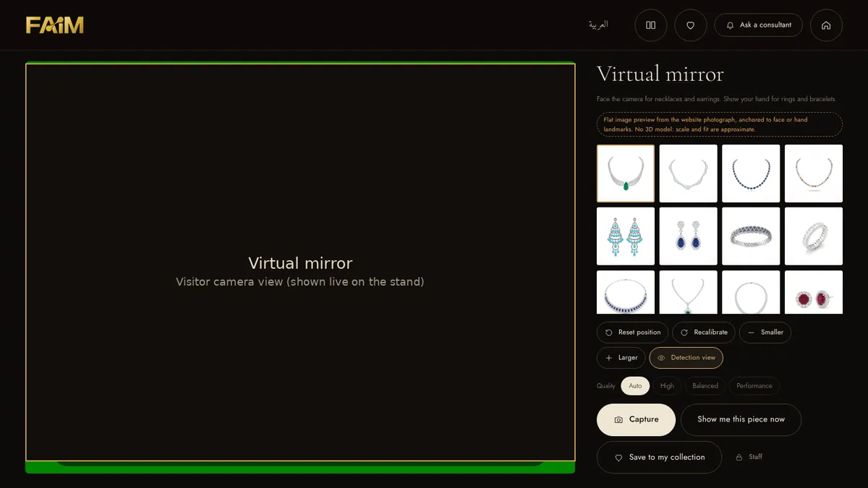The image size is (868, 488).
Task: Set quality to Balanced
Action: 705,386
